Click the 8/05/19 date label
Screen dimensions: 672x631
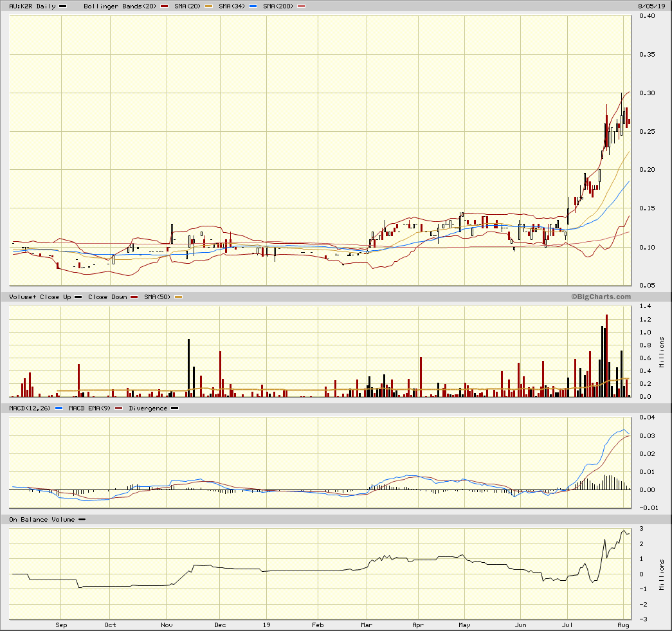coord(651,6)
